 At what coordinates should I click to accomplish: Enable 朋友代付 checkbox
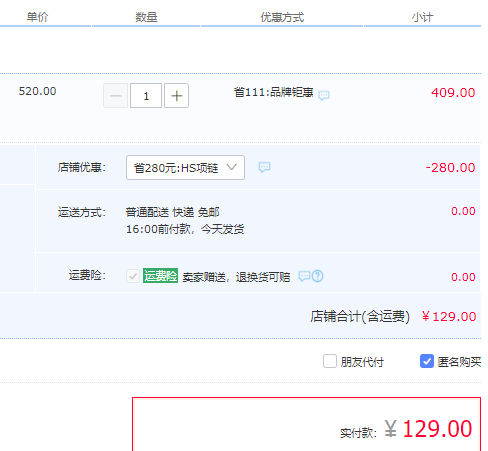point(330,361)
